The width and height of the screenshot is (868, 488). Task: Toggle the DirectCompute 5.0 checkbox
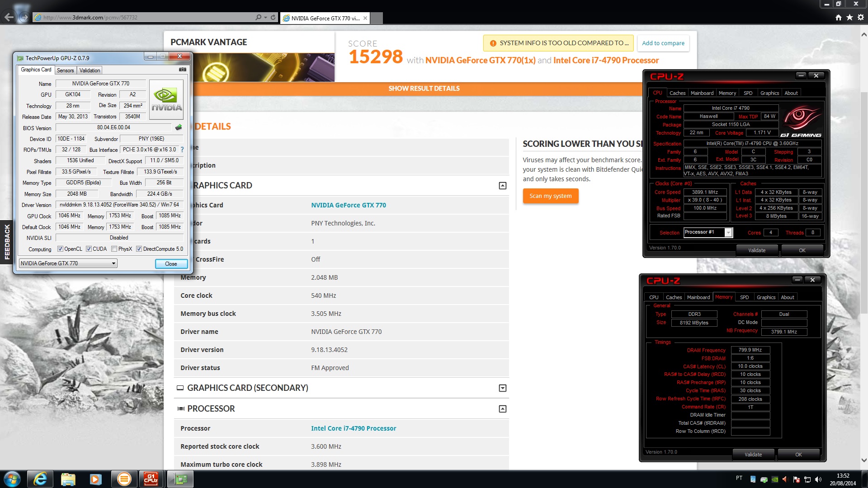(139, 249)
